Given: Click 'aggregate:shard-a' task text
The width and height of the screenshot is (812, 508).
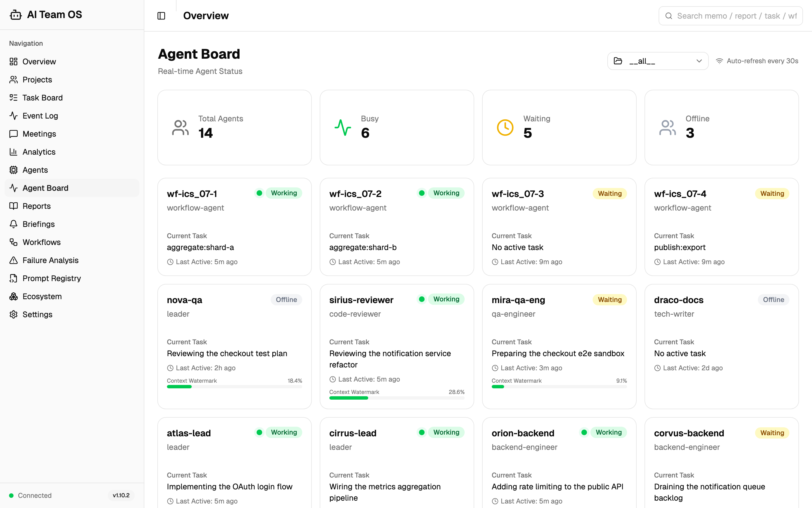Looking at the screenshot, I should (x=200, y=247).
